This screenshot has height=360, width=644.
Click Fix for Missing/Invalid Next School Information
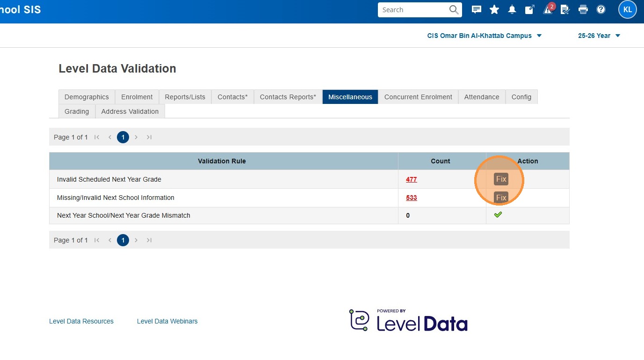coord(501,198)
